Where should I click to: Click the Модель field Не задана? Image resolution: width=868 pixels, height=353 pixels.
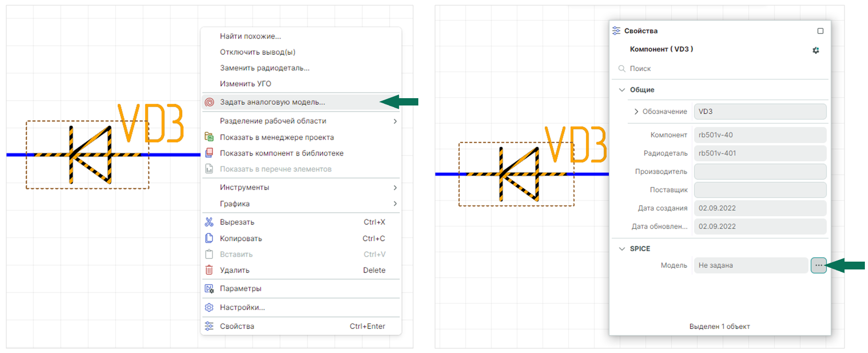pos(751,265)
